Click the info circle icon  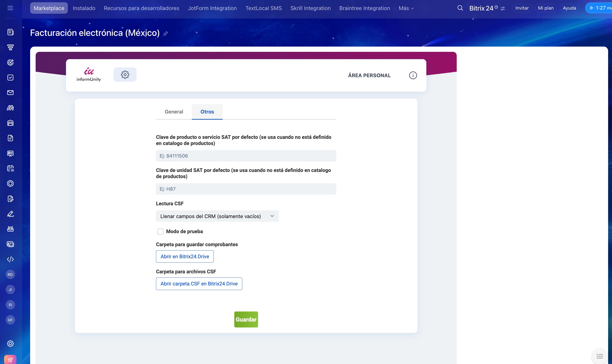tap(413, 75)
